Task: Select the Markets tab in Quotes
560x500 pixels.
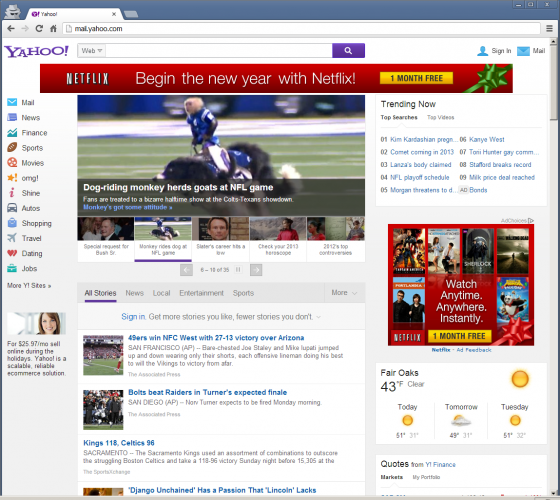Action: point(391,478)
